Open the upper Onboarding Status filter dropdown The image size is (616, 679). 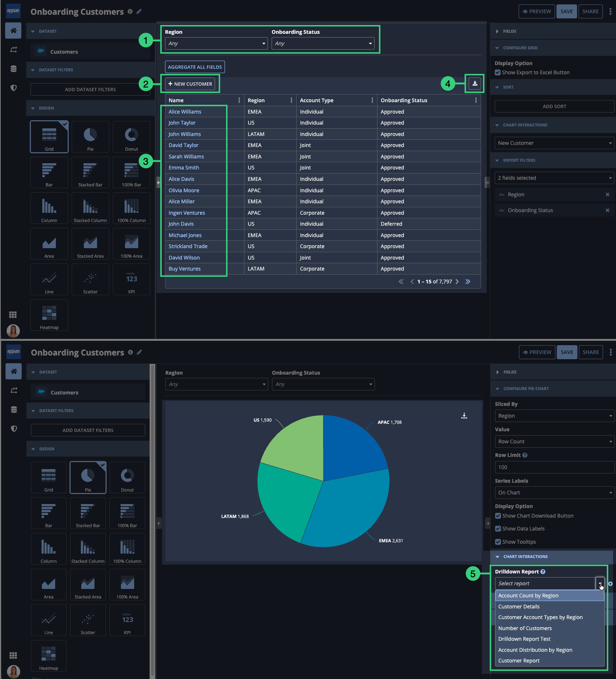pos(323,43)
